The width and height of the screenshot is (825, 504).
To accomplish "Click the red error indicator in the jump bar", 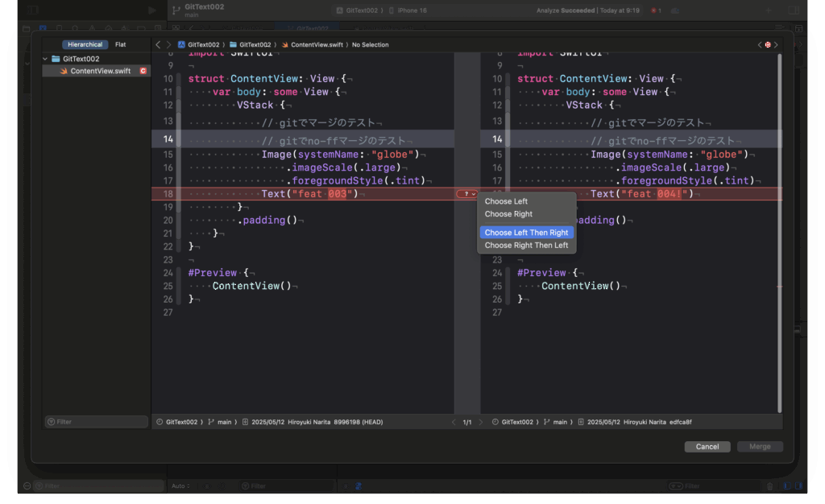I will [768, 44].
